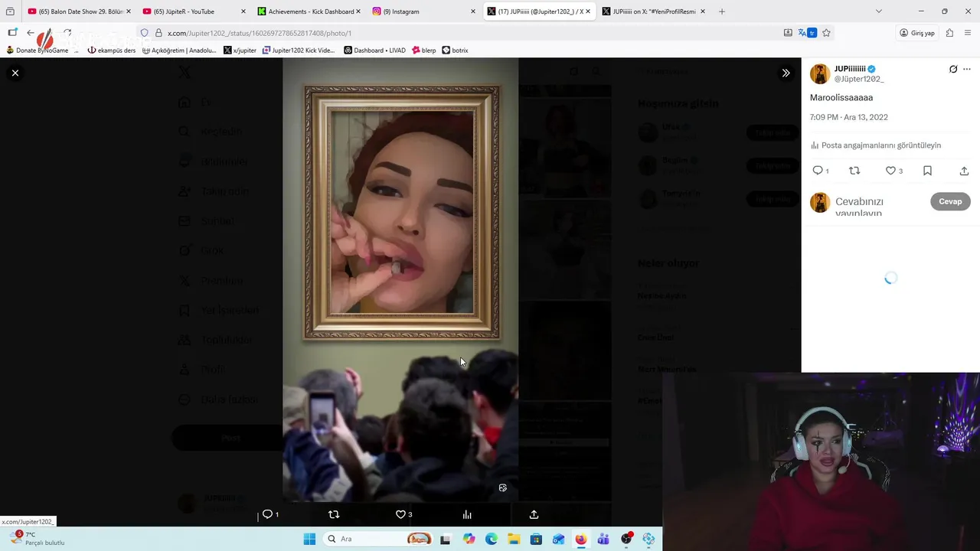
Task: Click the x.com address bar URL
Action: tap(260, 33)
